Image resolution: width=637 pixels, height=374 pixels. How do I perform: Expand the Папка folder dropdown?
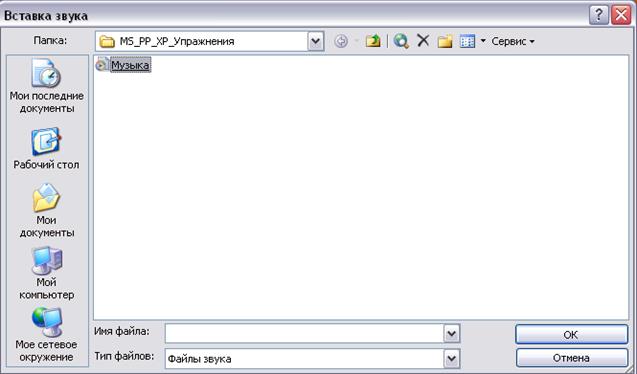pyautogui.click(x=316, y=41)
